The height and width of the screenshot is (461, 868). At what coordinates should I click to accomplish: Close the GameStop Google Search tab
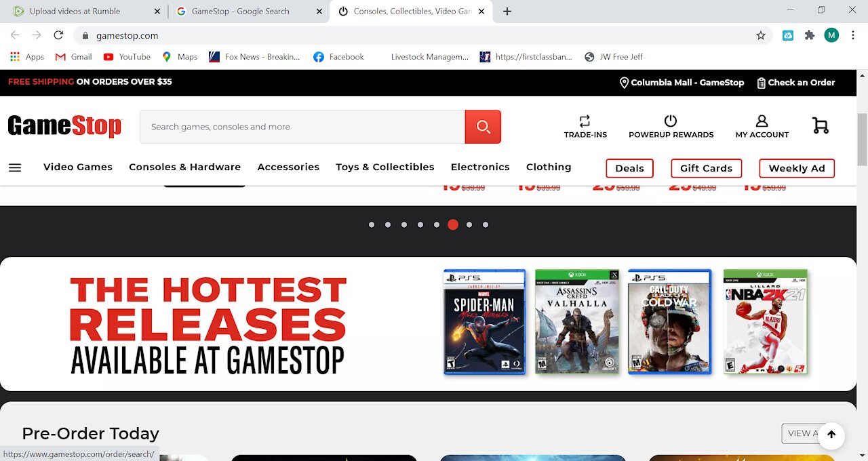click(320, 12)
